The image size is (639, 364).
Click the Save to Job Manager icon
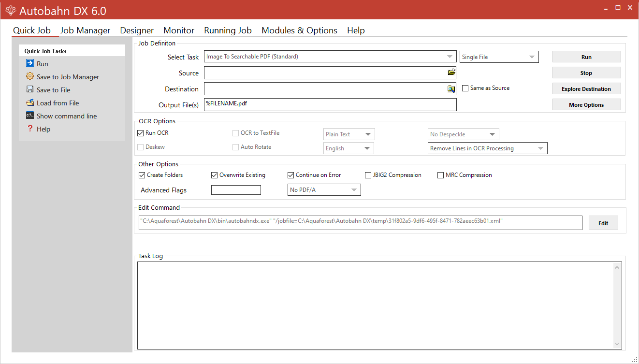30,76
